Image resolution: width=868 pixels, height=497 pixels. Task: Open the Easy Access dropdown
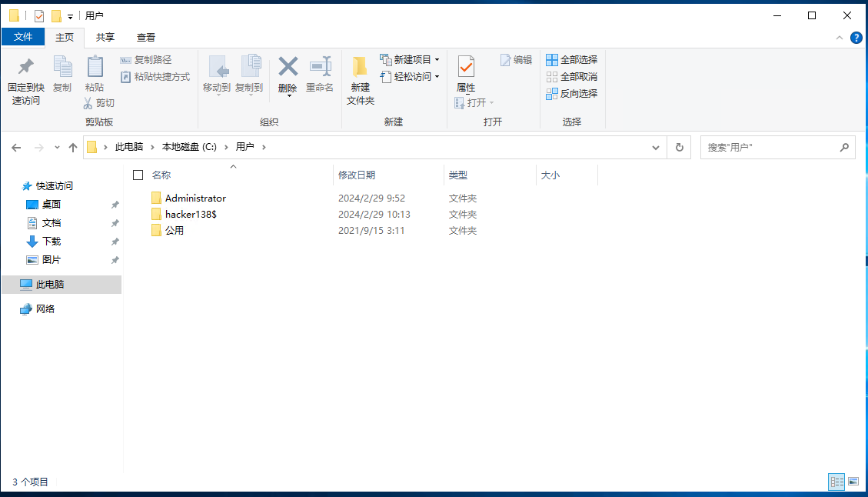pos(437,77)
